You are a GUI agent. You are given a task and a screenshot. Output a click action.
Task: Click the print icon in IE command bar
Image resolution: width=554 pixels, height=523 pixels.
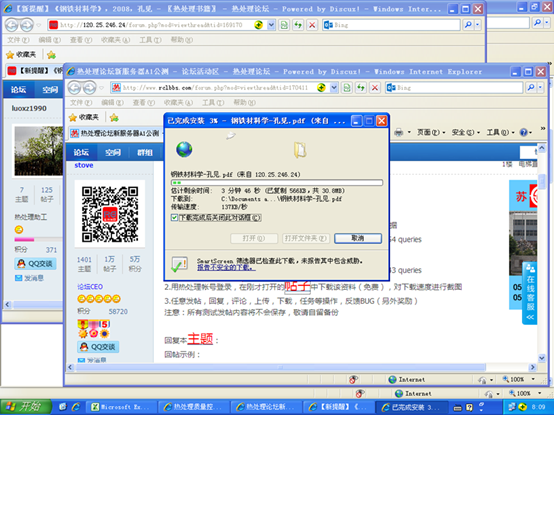tap(399, 133)
